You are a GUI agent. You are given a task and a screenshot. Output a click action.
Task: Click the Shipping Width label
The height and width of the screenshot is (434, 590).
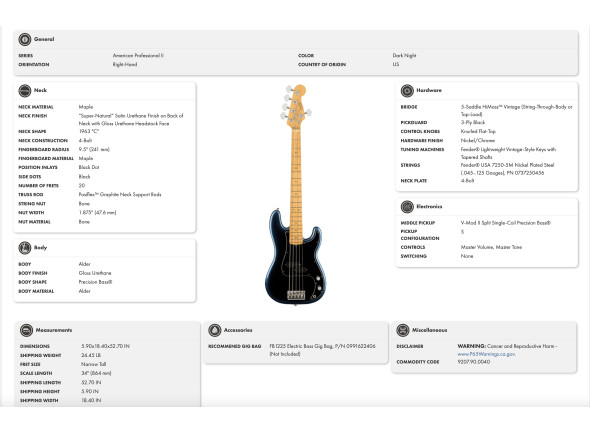click(x=39, y=400)
